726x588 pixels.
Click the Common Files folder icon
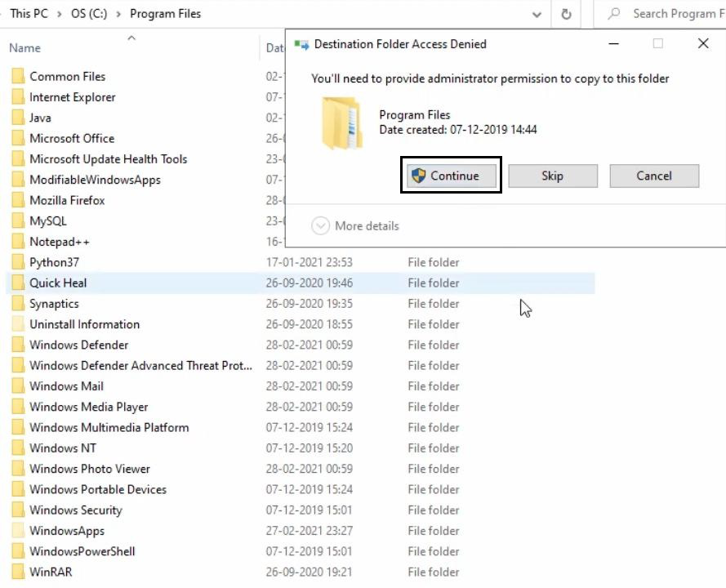(x=18, y=76)
